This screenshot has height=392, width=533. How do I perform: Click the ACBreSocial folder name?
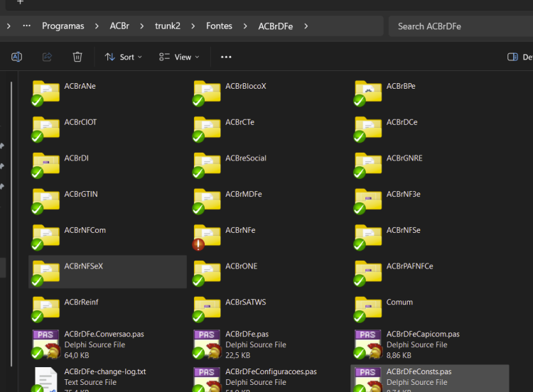246,158
